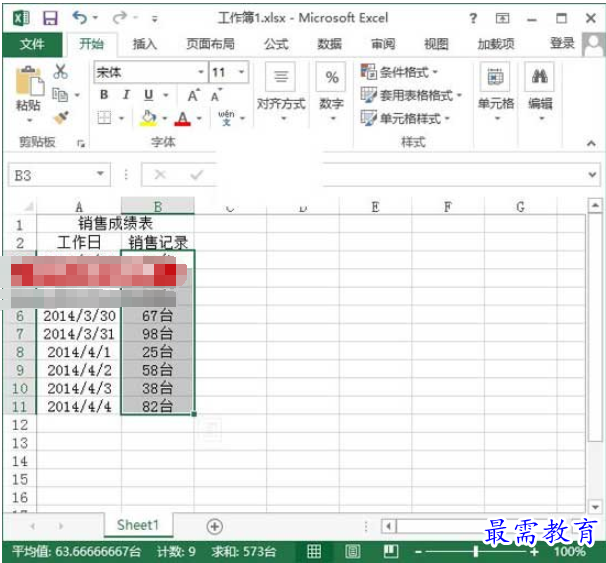Click the 100% zoom level

[570, 552]
